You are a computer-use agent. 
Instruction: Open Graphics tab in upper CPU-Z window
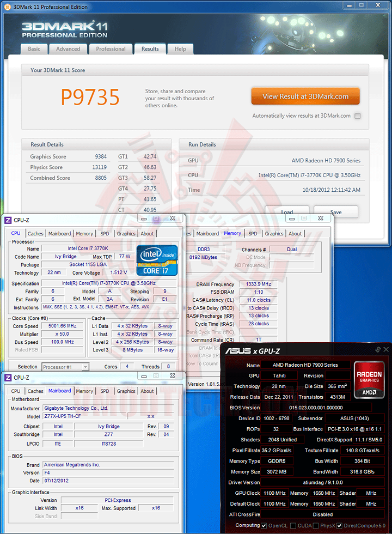coord(126,234)
